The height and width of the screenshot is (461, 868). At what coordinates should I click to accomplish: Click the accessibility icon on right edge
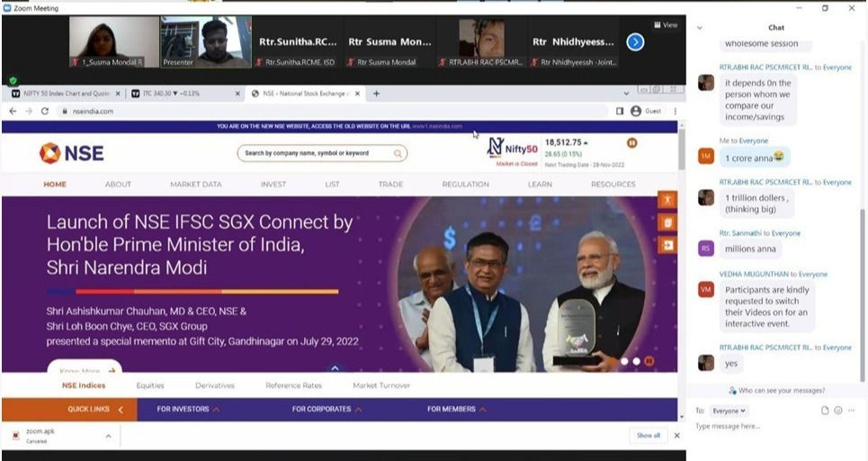tap(667, 200)
